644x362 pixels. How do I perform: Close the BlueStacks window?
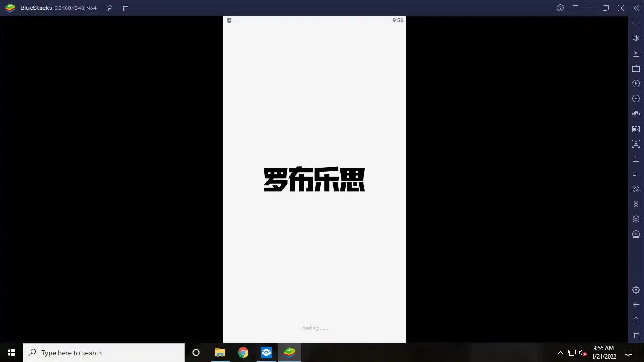pos(621,8)
